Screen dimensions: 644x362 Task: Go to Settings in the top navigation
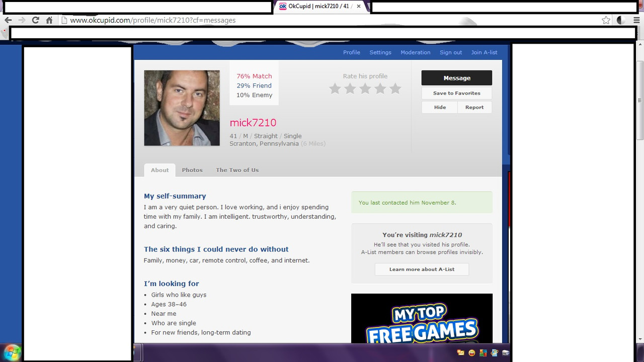coord(380,52)
